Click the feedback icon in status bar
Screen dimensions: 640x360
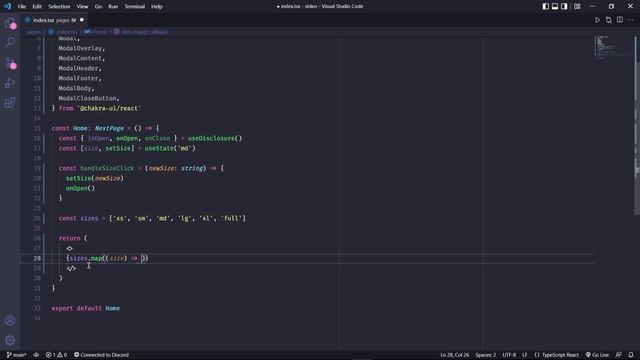coord(619,355)
